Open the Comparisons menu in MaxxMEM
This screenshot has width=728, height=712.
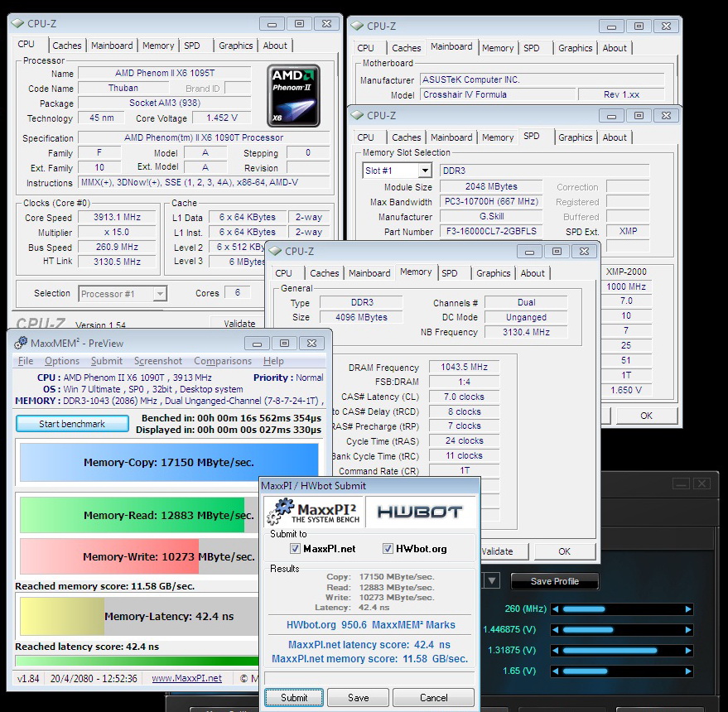(223, 361)
